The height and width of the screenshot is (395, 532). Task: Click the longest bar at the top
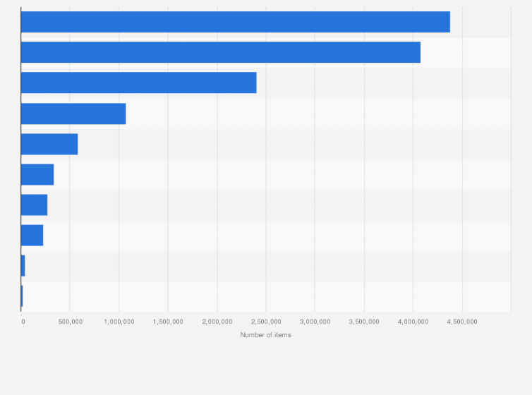[x=235, y=22]
